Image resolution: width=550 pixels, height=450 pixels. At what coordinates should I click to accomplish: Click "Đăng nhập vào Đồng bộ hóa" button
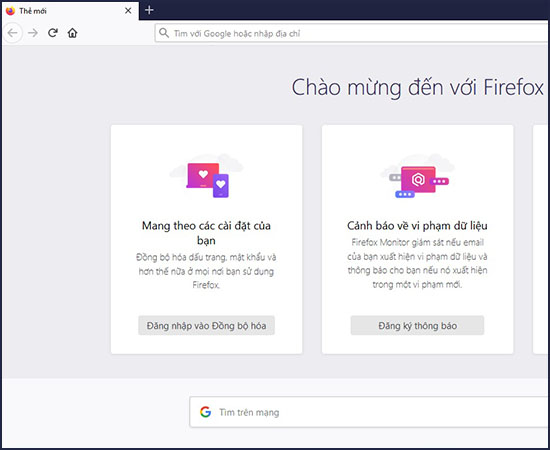point(206,325)
